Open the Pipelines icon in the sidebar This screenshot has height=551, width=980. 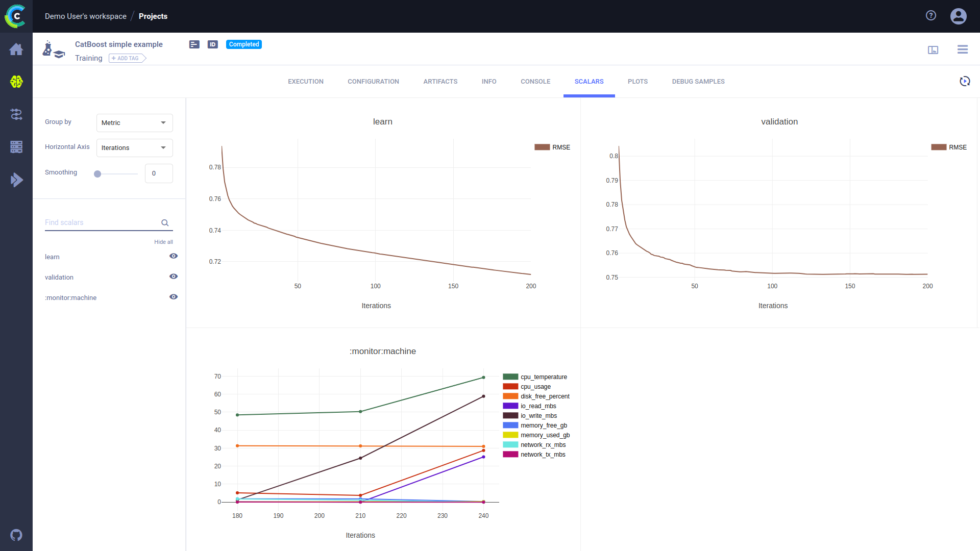[16, 114]
